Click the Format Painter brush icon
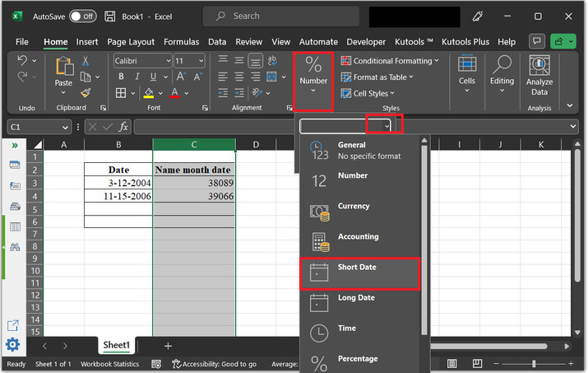This screenshot has height=373, width=588. (84, 94)
